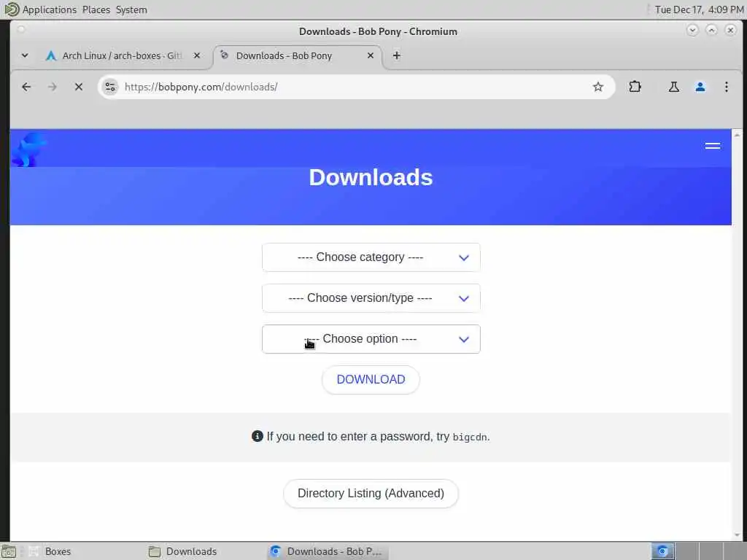Viewport: 747px width, 560px height.
Task: Click scrollbar up arrow
Action: pyautogui.click(x=737, y=135)
